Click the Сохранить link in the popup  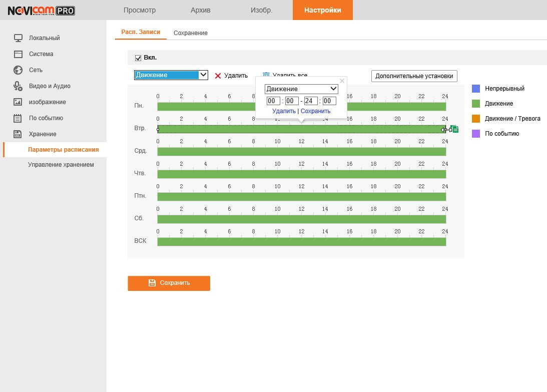tap(315, 111)
